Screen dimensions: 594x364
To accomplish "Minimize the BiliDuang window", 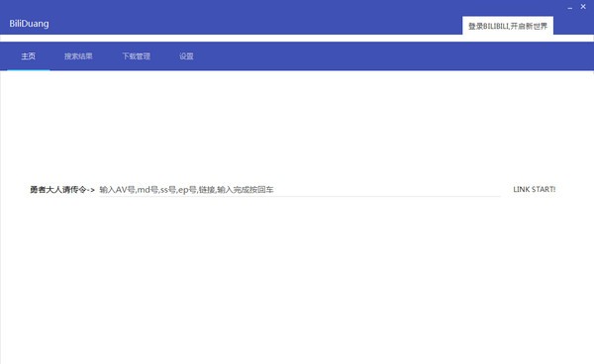I will coord(570,7).
